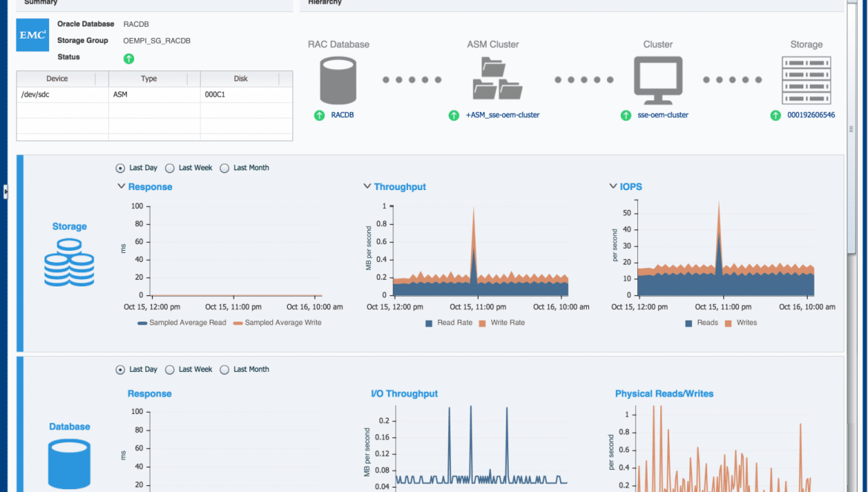The image size is (868, 492).
Task: Click the RAC Database cylinder icon
Action: (338, 81)
